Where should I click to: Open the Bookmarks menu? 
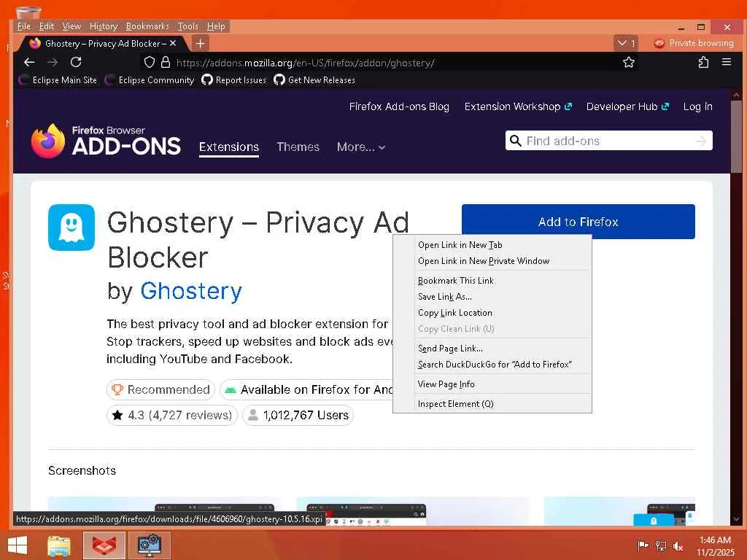tap(147, 26)
